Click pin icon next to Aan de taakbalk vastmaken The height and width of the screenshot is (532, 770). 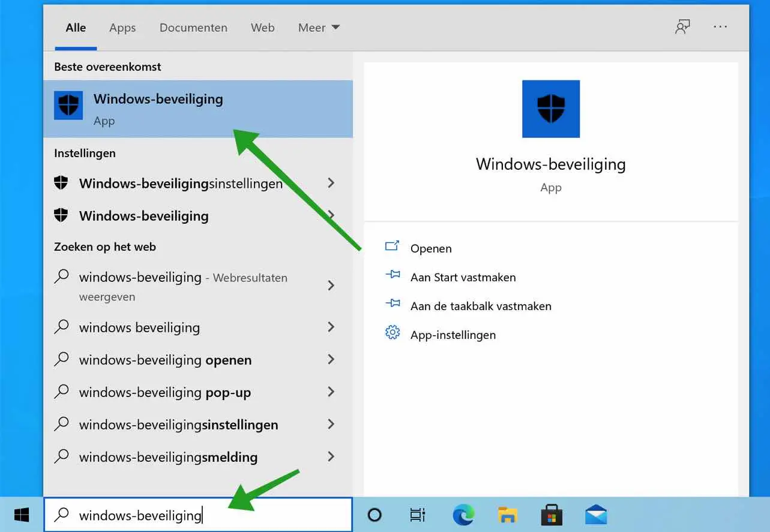393,303
